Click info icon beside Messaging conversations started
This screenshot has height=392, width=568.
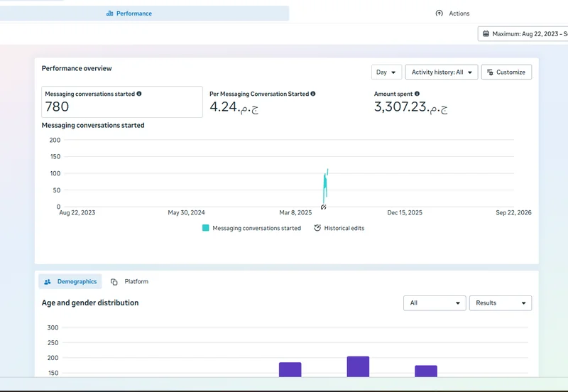(139, 94)
